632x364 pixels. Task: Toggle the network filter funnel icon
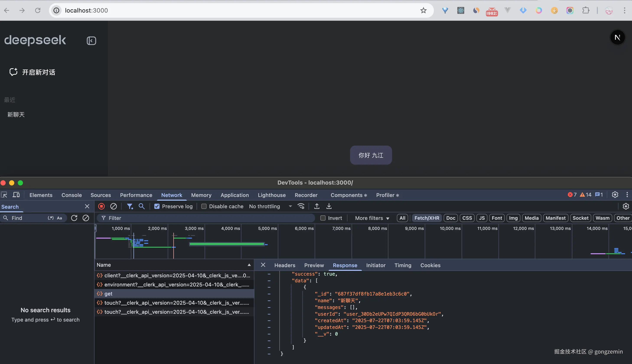130,206
